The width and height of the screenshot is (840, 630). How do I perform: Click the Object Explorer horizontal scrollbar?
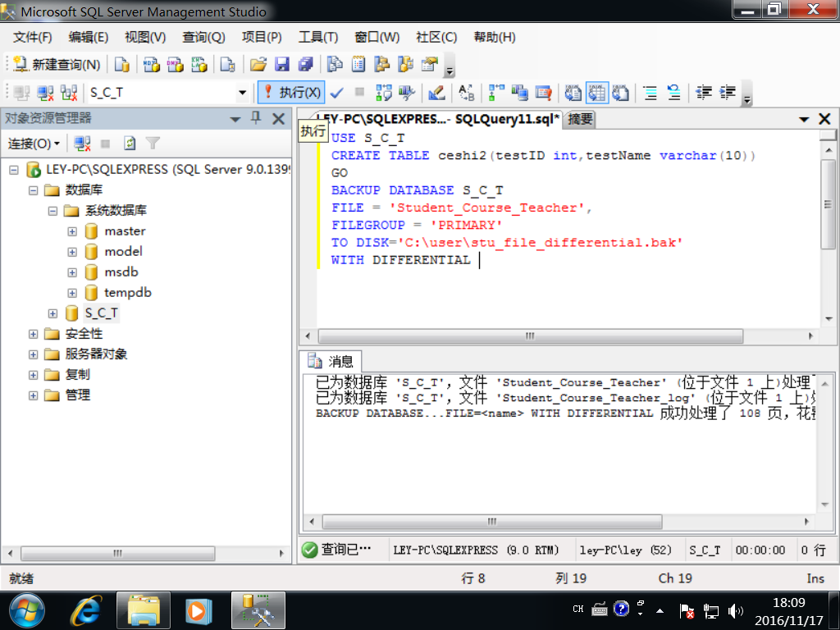[118, 554]
